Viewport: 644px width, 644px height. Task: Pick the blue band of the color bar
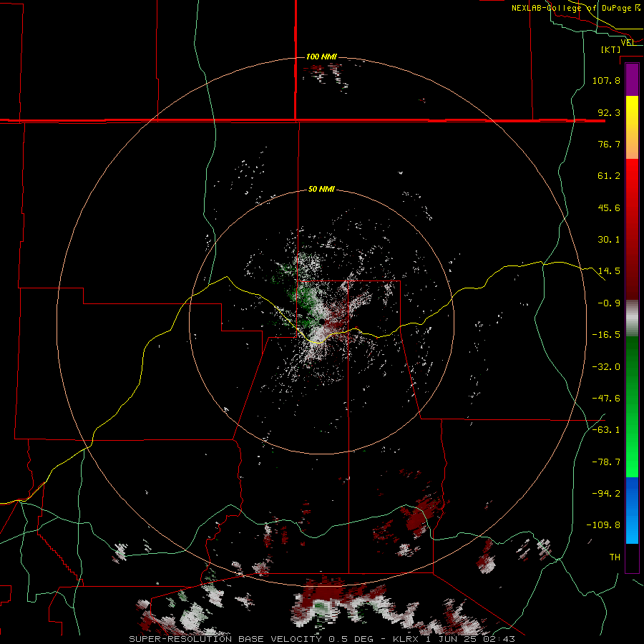(632, 510)
